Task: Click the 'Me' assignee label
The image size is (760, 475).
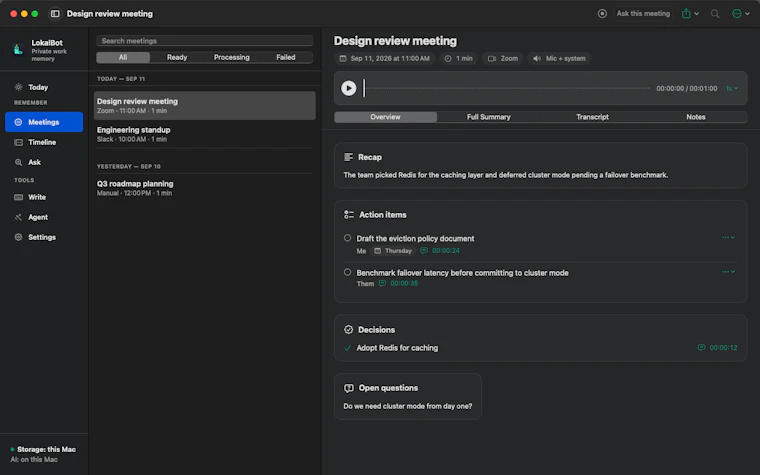Action: tap(361, 251)
